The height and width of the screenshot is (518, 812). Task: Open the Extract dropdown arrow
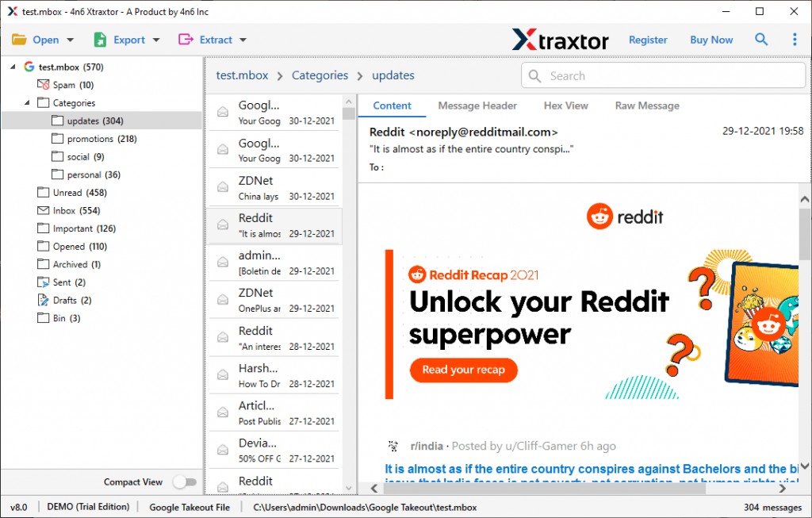tap(243, 40)
